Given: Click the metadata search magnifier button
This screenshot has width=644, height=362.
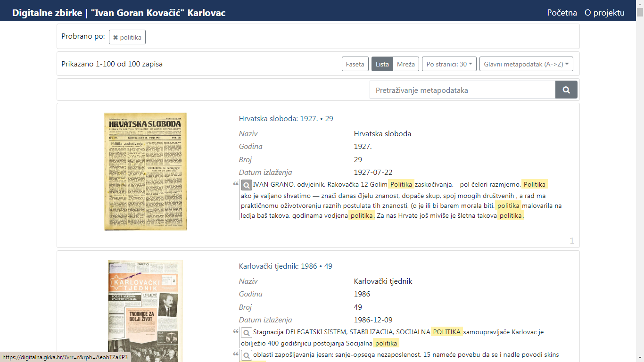Looking at the screenshot, I should point(566,90).
